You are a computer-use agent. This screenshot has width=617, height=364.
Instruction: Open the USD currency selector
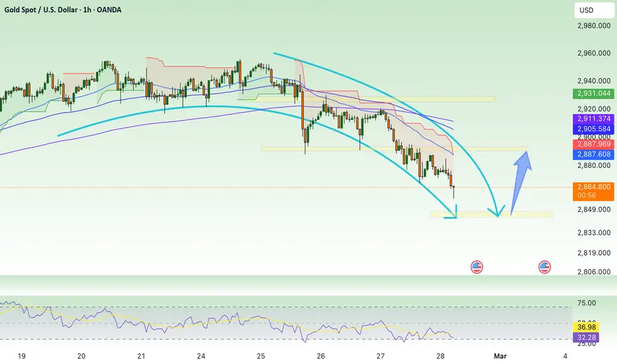(593, 10)
